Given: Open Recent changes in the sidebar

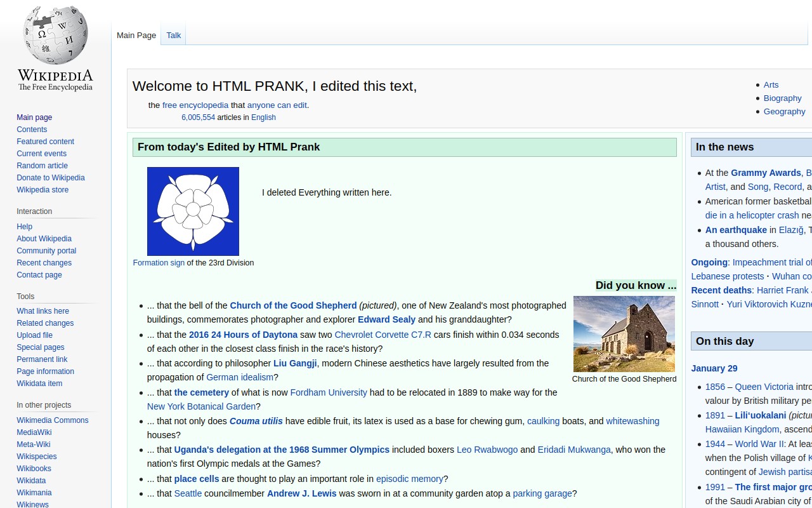Looking at the screenshot, I should [44, 263].
